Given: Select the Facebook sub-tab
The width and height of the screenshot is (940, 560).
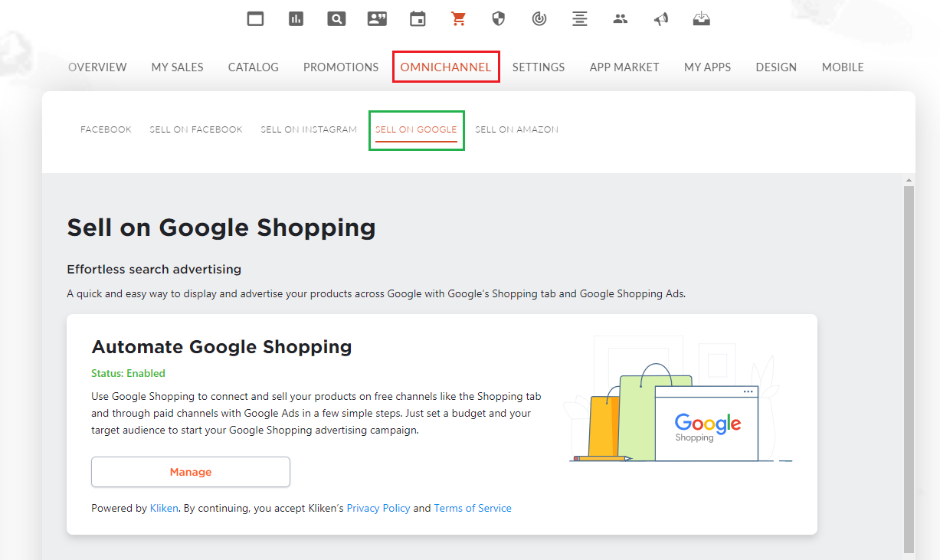Looking at the screenshot, I should click(x=106, y=129).
